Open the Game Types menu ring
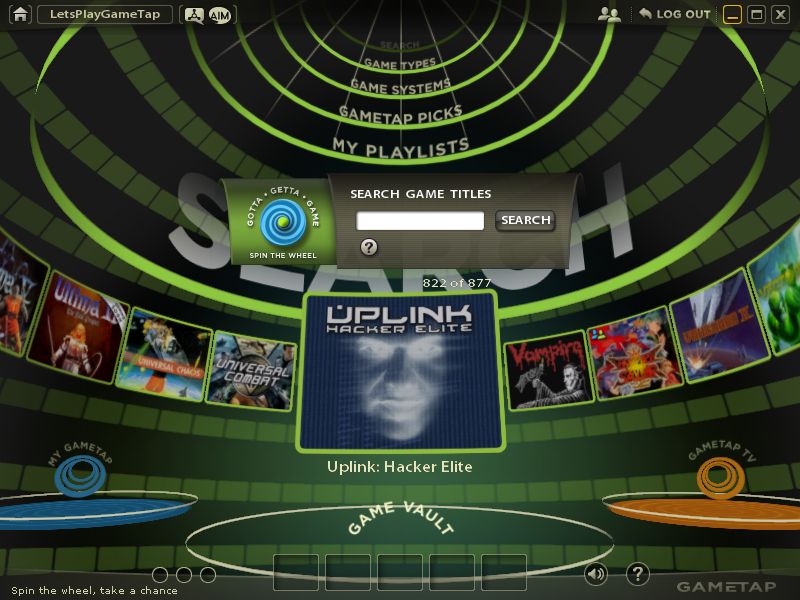 click(400, 64)
